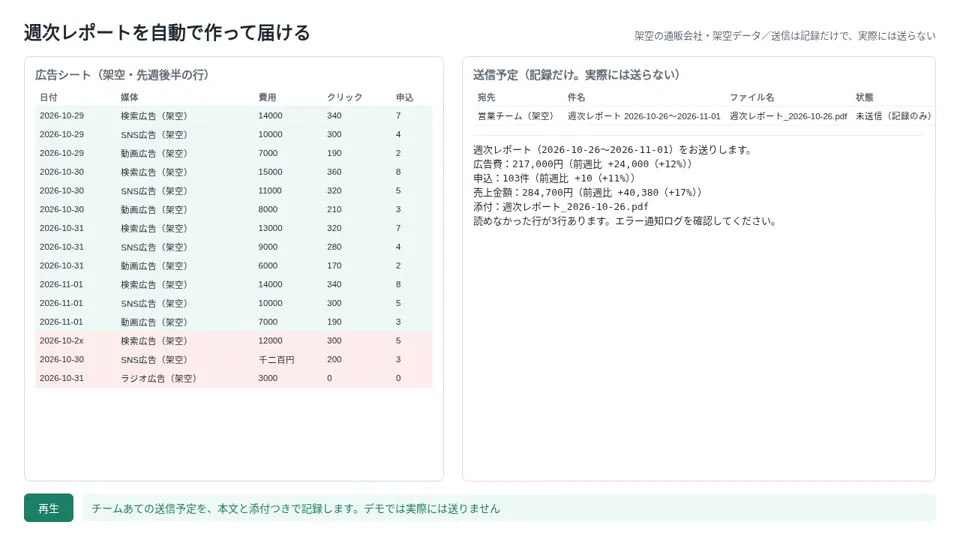Click the heading 送信予定（記録だけ。実際には送らない）

click(576, 75)
